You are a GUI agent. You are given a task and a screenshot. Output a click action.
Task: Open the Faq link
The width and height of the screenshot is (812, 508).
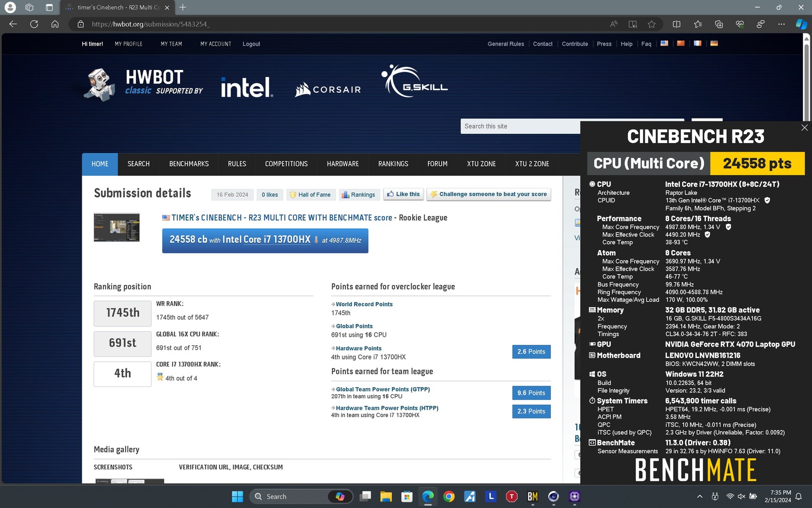tap(646, 44)
